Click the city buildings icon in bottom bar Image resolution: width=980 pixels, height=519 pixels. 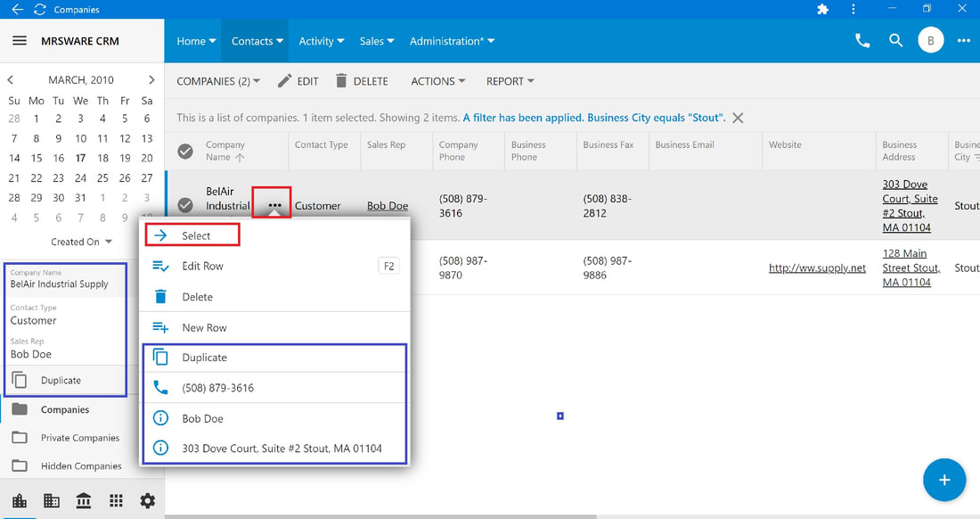[20, 500]
